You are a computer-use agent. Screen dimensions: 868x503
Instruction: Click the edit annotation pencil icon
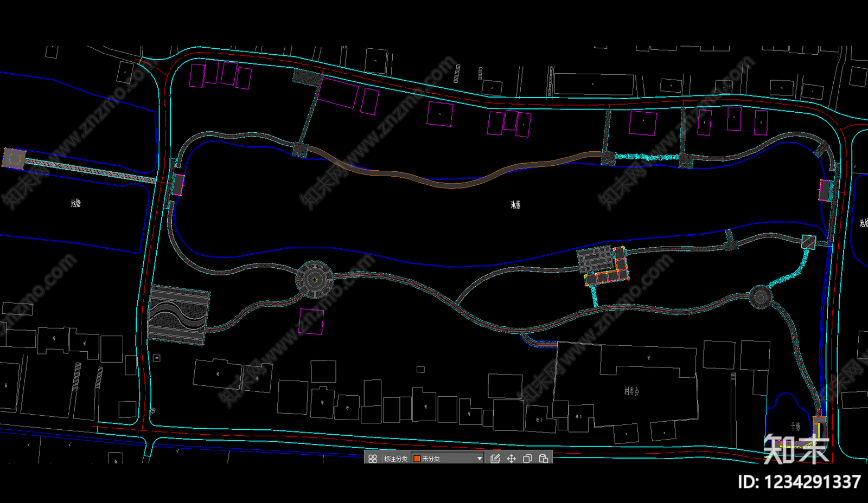pos(495,459)
